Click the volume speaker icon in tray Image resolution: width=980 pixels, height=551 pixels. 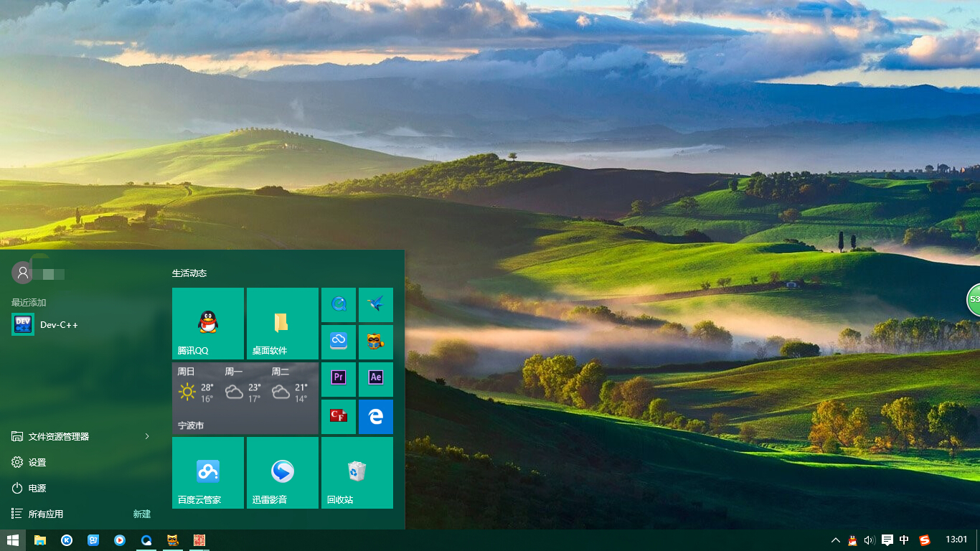point(870,540)
